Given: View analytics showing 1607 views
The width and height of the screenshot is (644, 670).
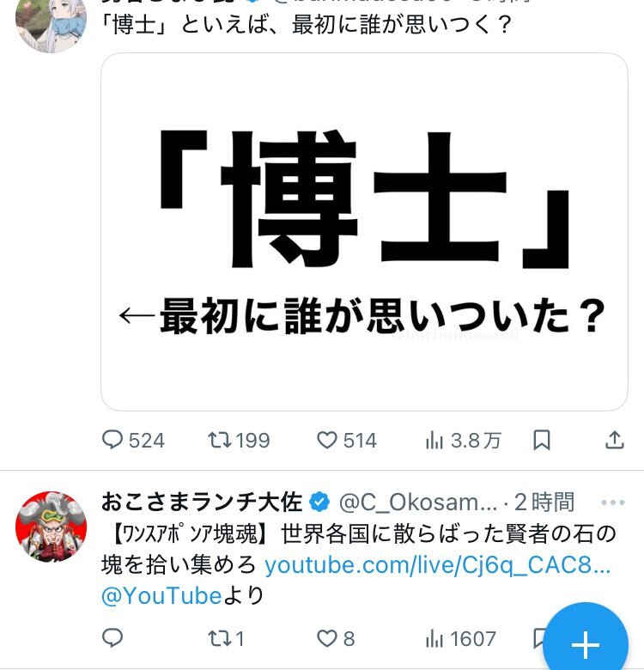Looking at the screenshot, I should pos(461,638).
